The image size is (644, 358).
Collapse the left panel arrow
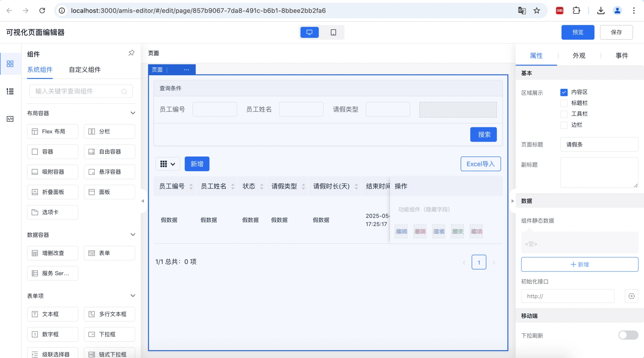coord(143,201)
